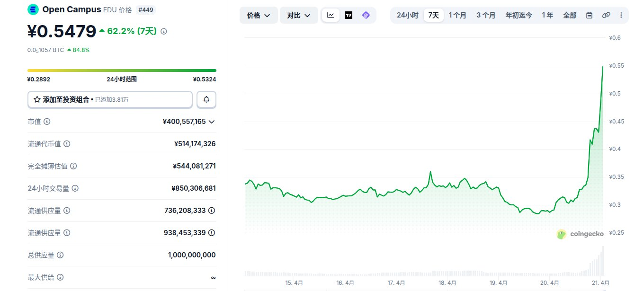
Task: Click the info icon beside 736,208,333
Action: coord(212,211)
